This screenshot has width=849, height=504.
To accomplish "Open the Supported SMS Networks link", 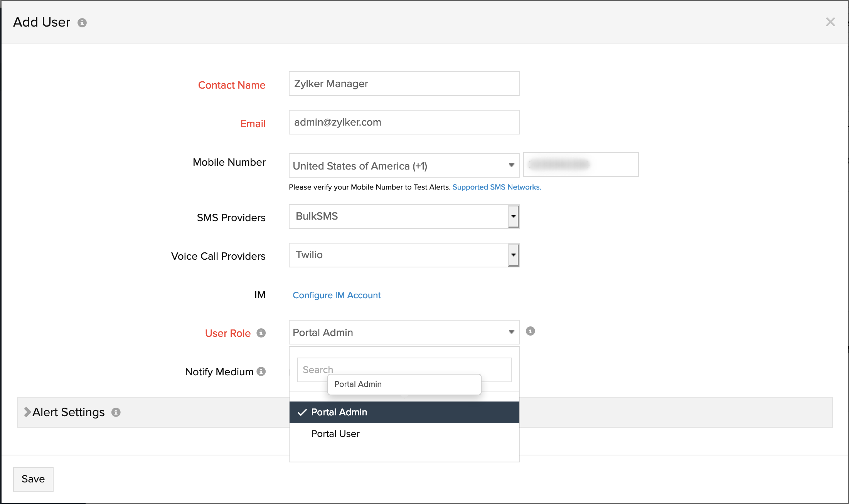I will tap(497, 187).
